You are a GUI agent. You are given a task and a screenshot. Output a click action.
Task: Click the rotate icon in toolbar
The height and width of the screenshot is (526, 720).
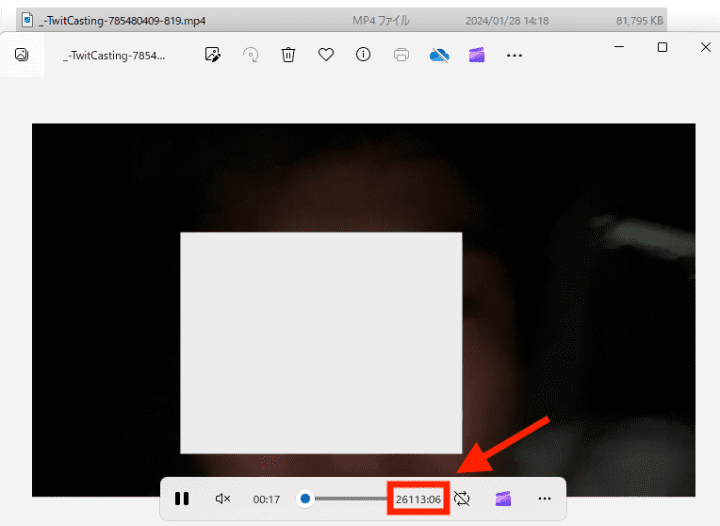click(x=251, y=55)
